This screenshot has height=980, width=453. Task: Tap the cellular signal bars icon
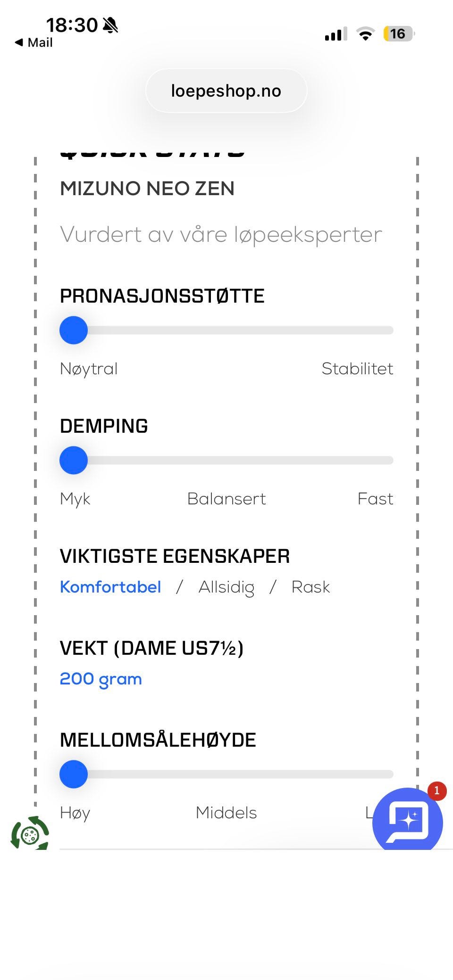[x=336, y=34]
